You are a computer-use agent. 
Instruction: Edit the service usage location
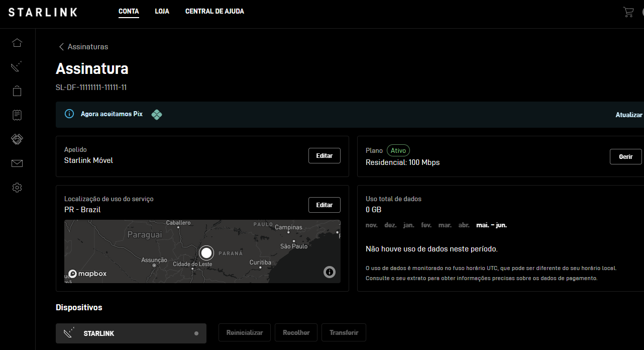coord(325,205)
